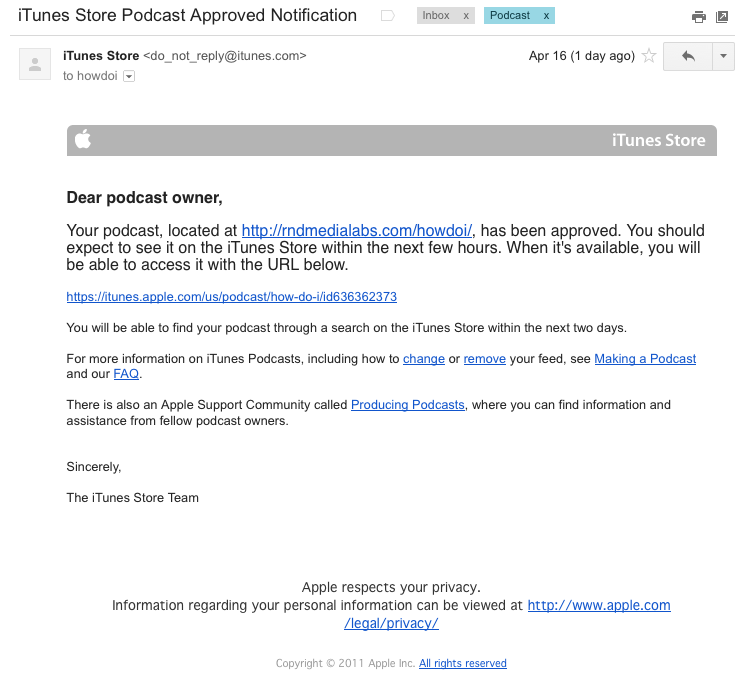Remove the Inbox label with its x

pos(466,16)
